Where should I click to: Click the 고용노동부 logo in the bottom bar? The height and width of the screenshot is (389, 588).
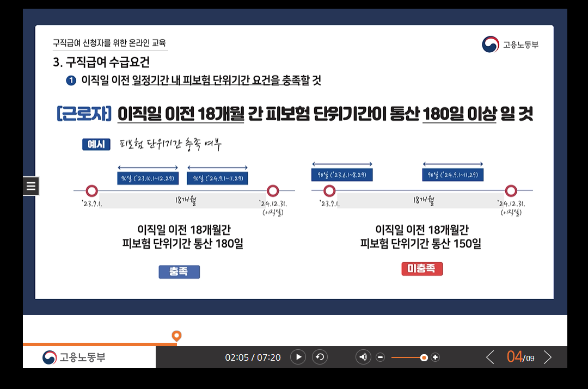click(77, 357)
